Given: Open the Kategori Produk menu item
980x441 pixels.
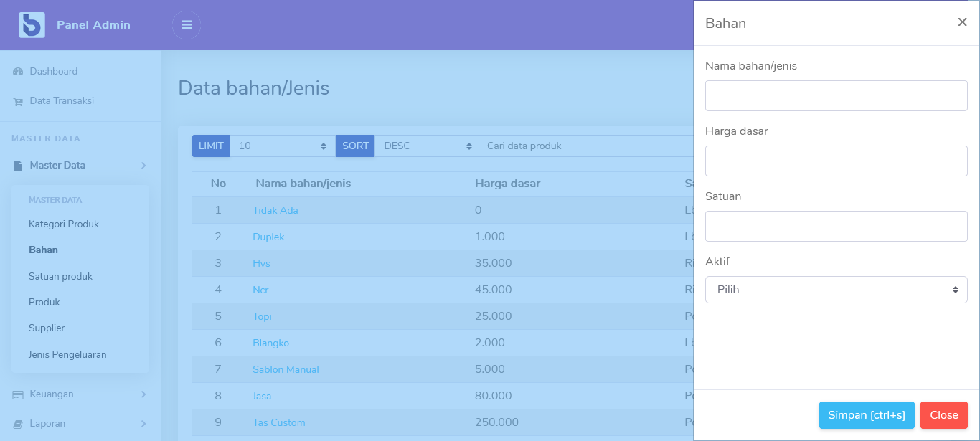Looking at the screenshot, I should click(x=64, y=224).
